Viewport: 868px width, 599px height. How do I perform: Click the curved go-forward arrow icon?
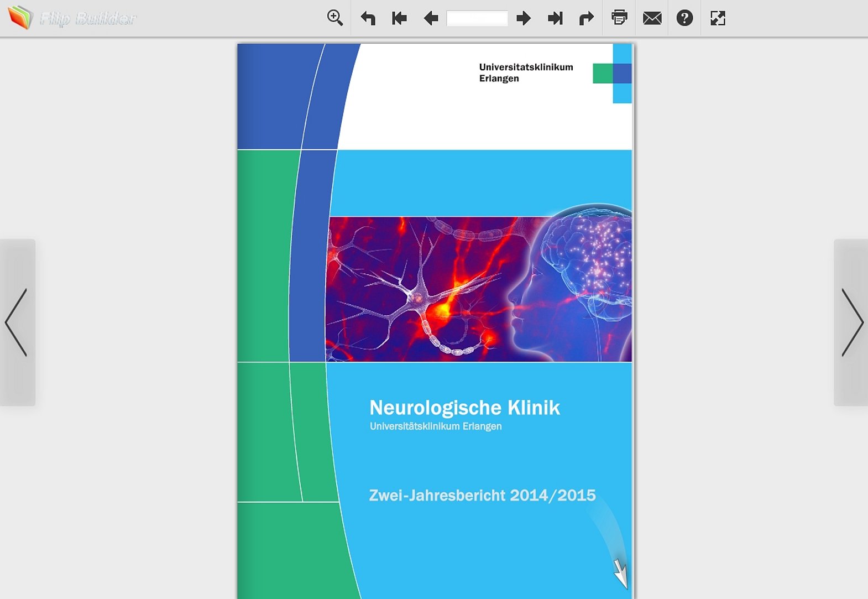586,18
